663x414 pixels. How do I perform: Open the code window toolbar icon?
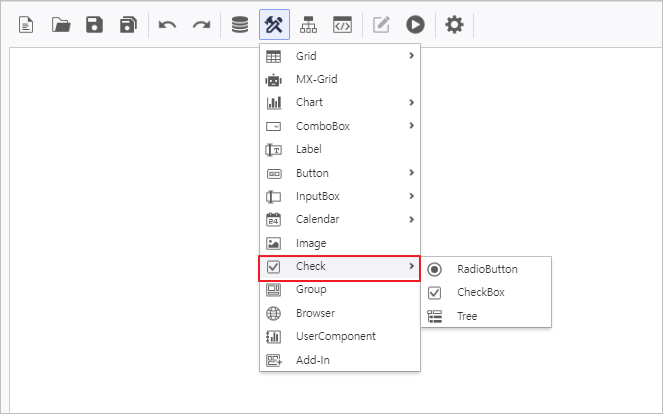[342, 25]
